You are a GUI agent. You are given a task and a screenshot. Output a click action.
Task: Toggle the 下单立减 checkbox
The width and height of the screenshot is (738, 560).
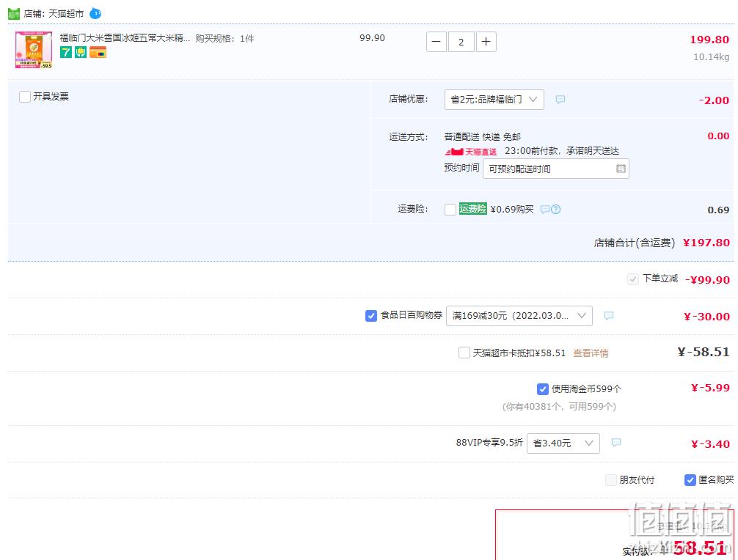point(633,279)
